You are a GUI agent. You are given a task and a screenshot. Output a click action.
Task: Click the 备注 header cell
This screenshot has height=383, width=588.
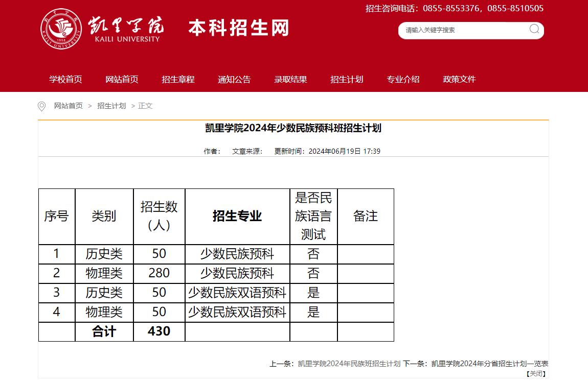(366, 217)
